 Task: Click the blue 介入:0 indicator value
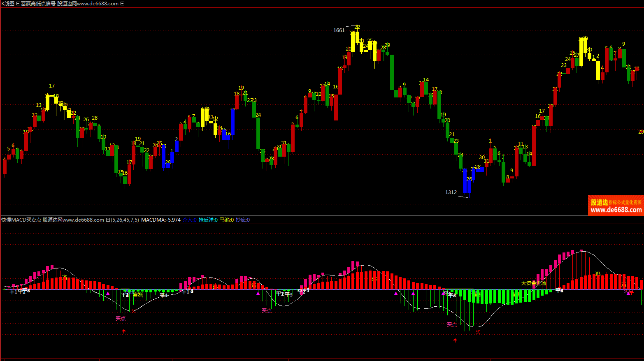pos(190,220)
